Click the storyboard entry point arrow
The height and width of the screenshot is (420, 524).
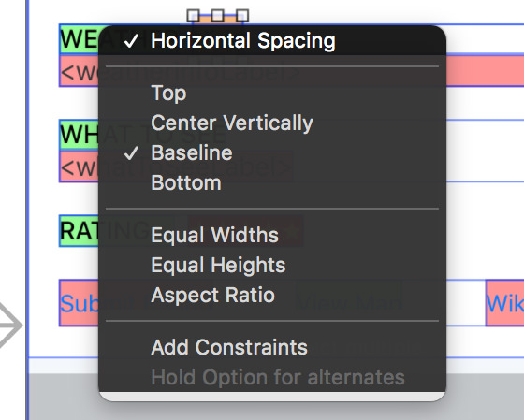click(10, 326)
